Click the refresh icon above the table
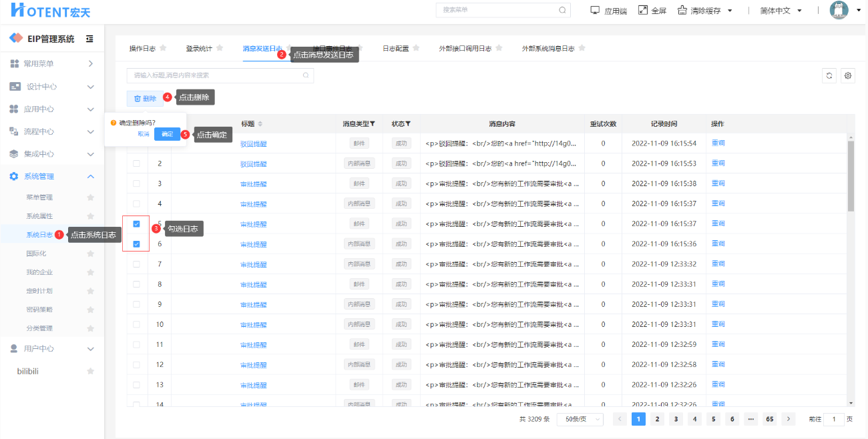This screenshot has height=439, width=868. pyautogui.click(x=829, y=75)
